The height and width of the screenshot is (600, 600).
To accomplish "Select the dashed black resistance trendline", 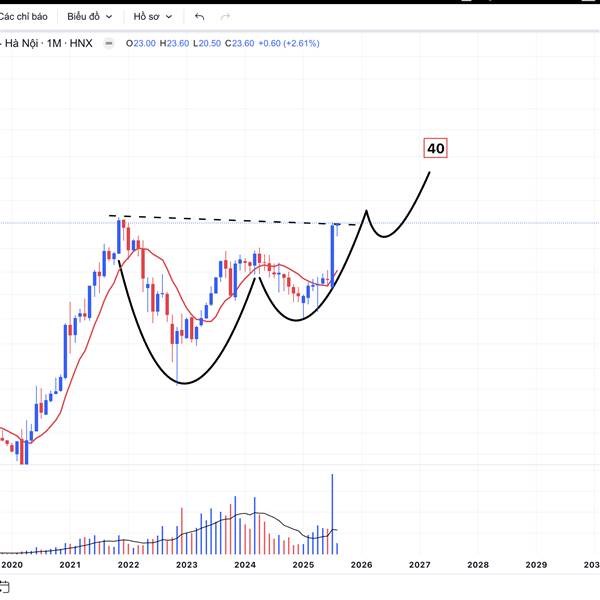I will (233, 220).
